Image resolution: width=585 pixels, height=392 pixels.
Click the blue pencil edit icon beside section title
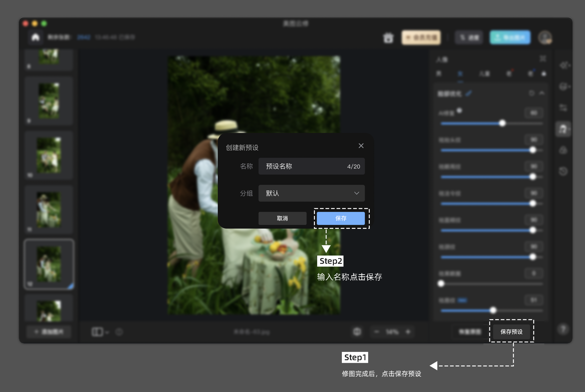point(468,93)
